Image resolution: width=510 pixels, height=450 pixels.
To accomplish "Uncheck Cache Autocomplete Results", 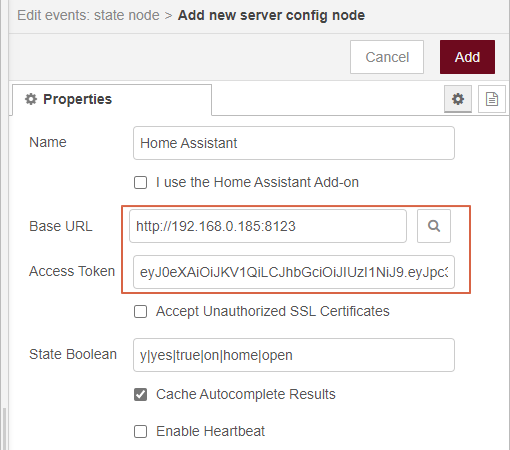I will click(140, 394).
